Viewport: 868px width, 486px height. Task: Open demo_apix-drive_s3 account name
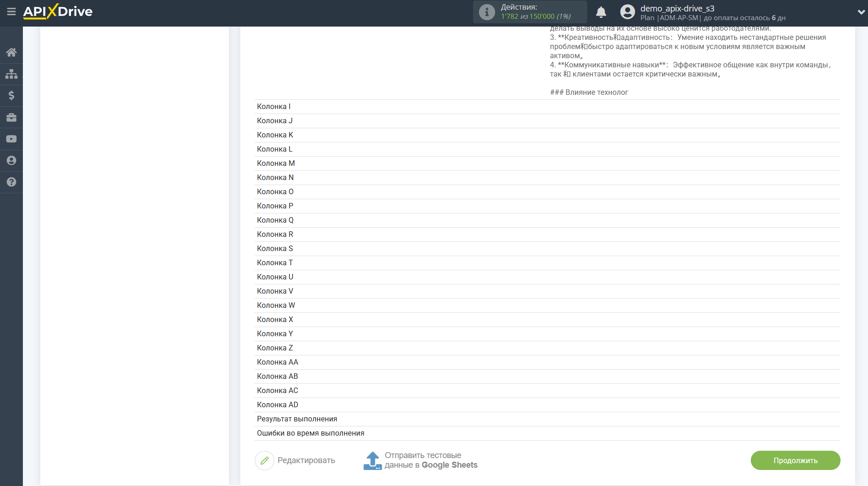[677, 8]
